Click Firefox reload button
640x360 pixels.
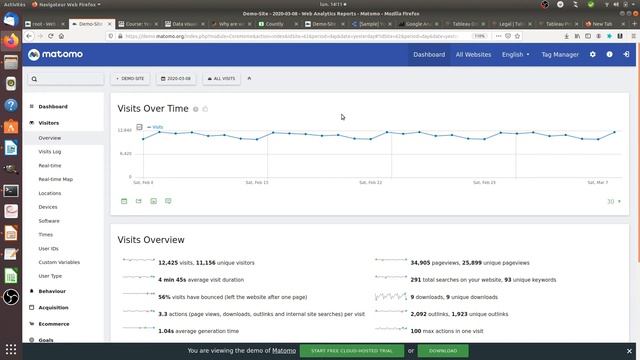[x=51, y=36]
